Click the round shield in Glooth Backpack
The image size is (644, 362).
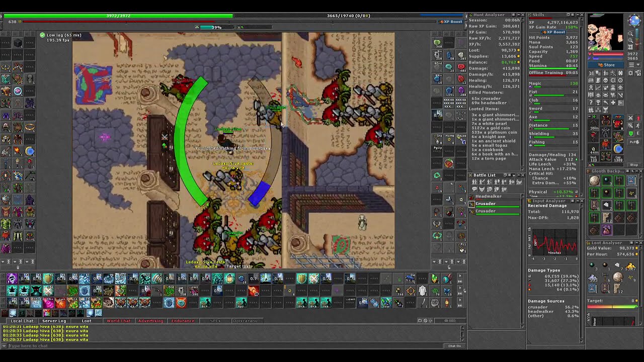(594, 180)
